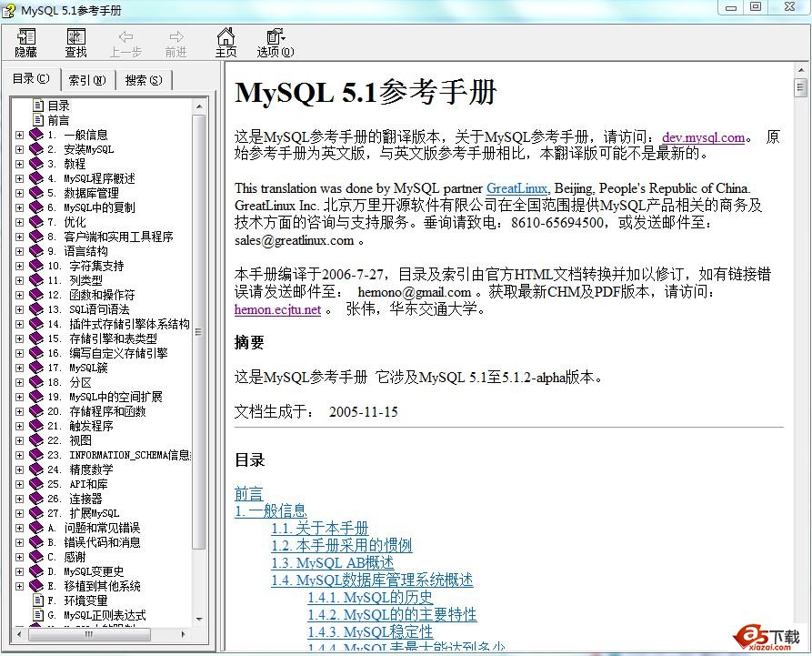The image size is (812, 656).
Task: Click the 主页 (Home) toolbar icon
Action: point(226,42)
